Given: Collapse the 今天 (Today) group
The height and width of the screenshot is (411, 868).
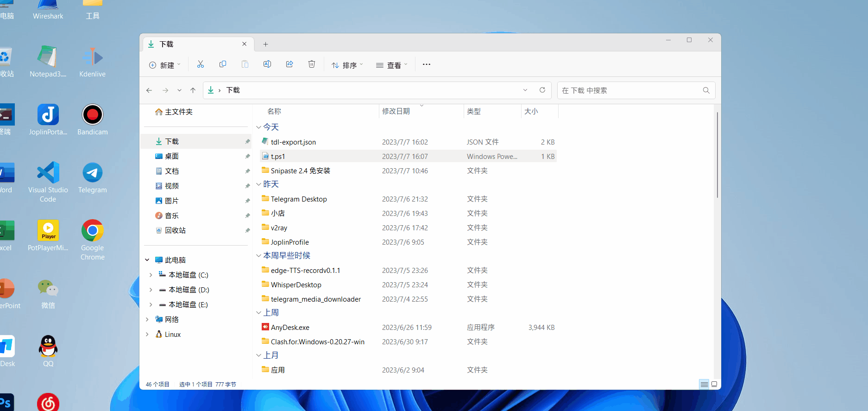Looking at the screenshot, I should [258, 127].
